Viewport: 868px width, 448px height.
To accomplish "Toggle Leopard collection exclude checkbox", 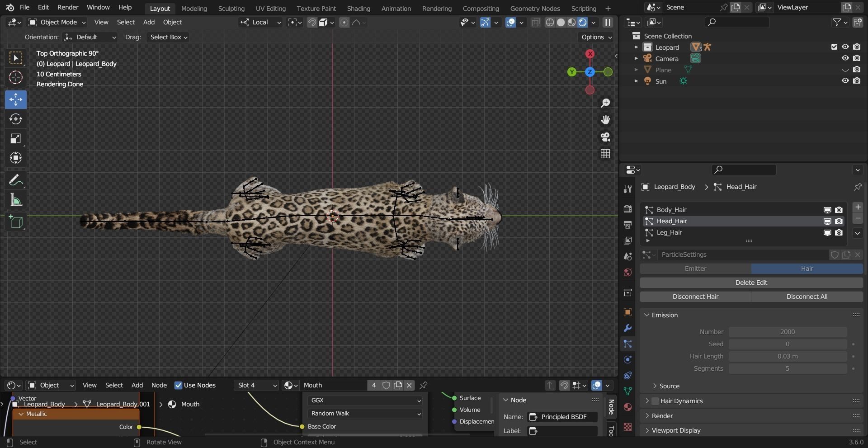I will pos(834,47).
